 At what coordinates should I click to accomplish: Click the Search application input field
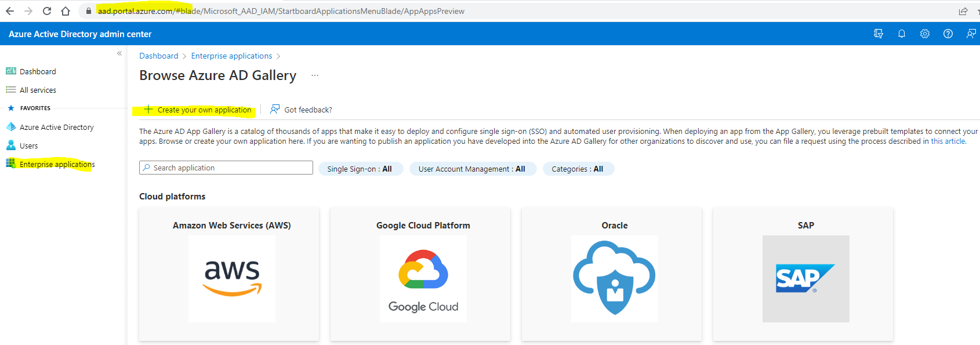click(226, 168)
